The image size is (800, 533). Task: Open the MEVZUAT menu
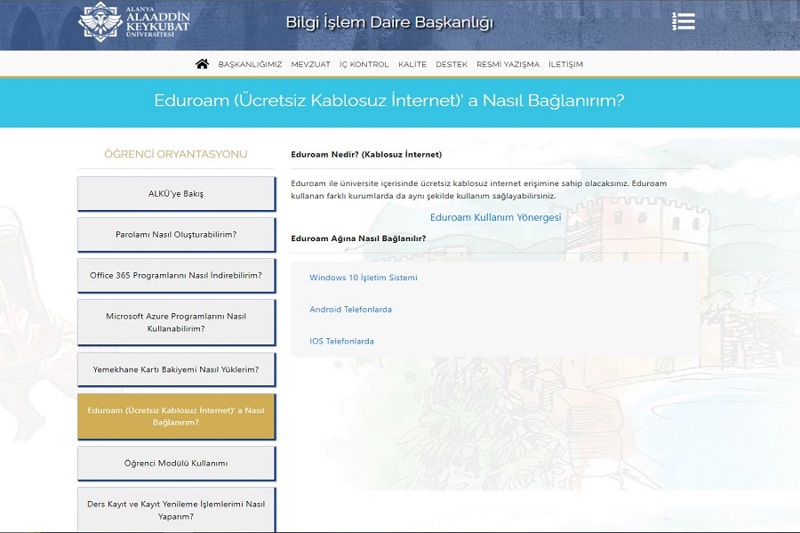pos(311,64)
